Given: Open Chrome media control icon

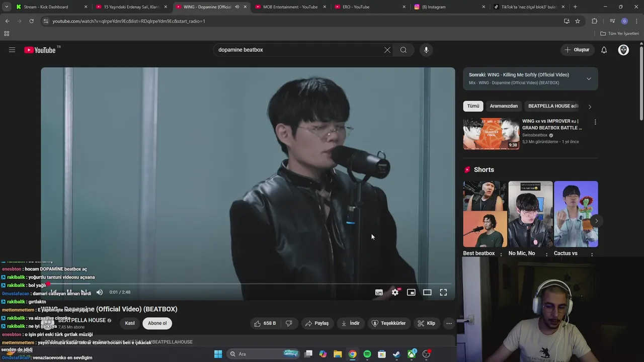Looking at the screenshot, I should point(612,21).
